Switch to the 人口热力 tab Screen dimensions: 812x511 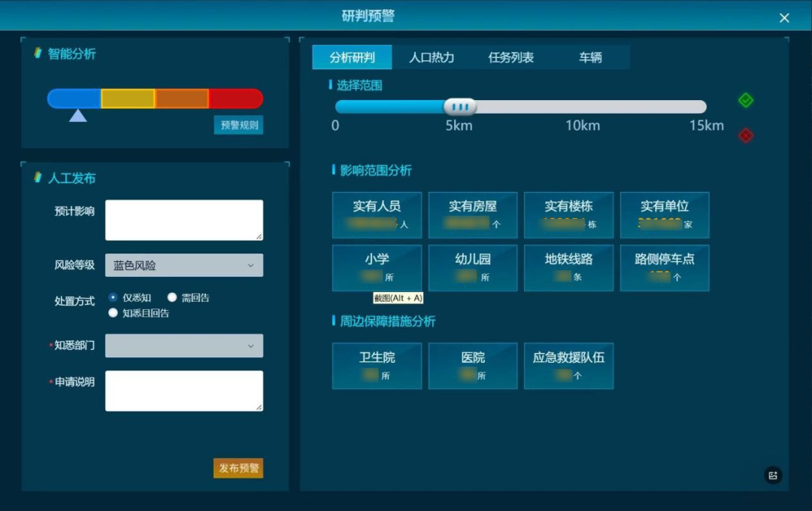[x=432, y=57]
